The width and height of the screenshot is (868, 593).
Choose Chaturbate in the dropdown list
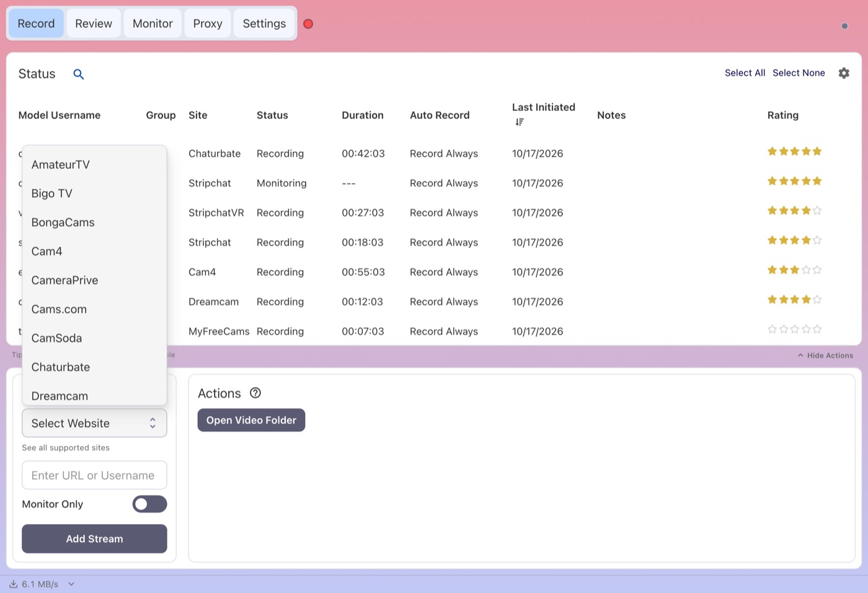[94, 367]
